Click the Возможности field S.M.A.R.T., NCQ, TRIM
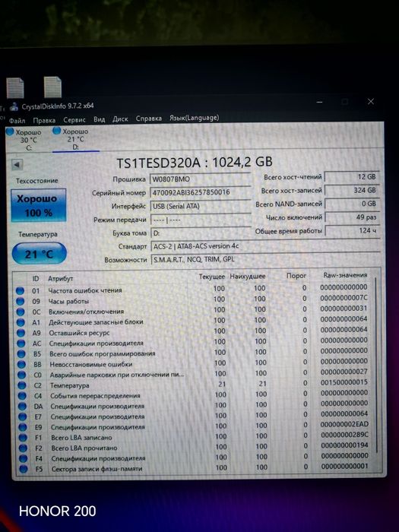Screen dimensions: 399x532 (x=265, y=259)
